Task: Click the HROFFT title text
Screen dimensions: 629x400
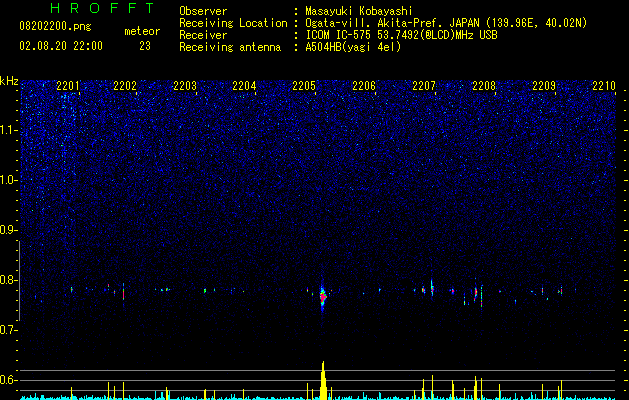Action: (x=103, y=8)
